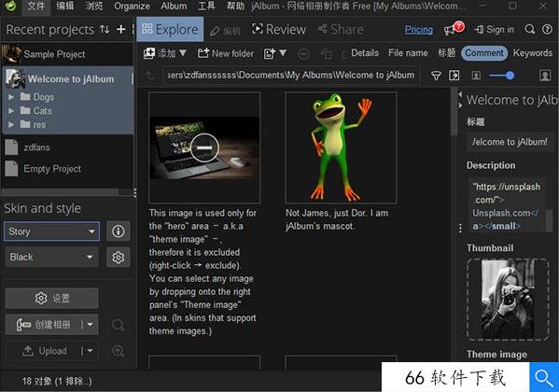Open the Upload dropdown arrow
Screen dimensions: 559x392
(90, 351)
